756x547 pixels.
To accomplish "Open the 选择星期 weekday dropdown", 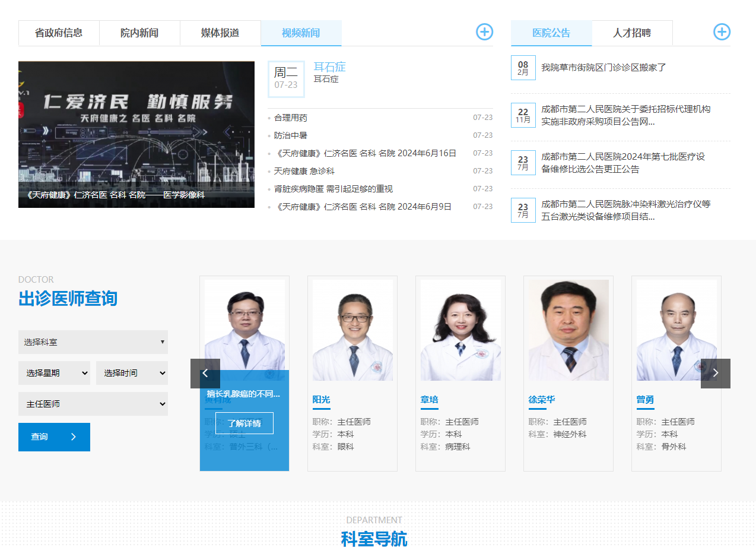I will tap(55, 373).
